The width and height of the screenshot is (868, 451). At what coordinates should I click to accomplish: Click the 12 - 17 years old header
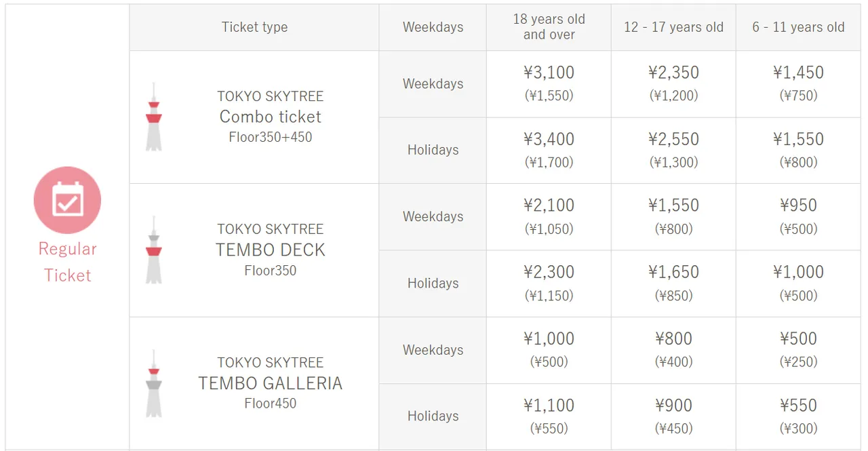(x=673, y=27)
